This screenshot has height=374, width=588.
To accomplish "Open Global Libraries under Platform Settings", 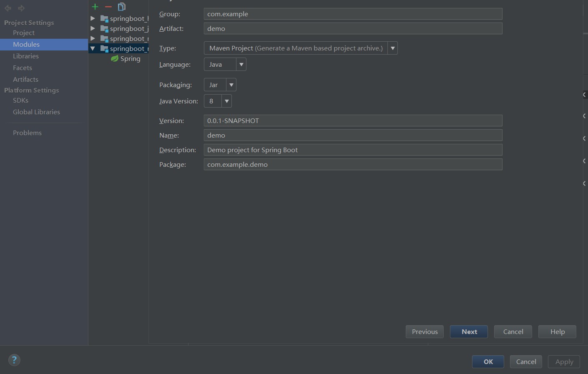I will (x=36, y=112).
